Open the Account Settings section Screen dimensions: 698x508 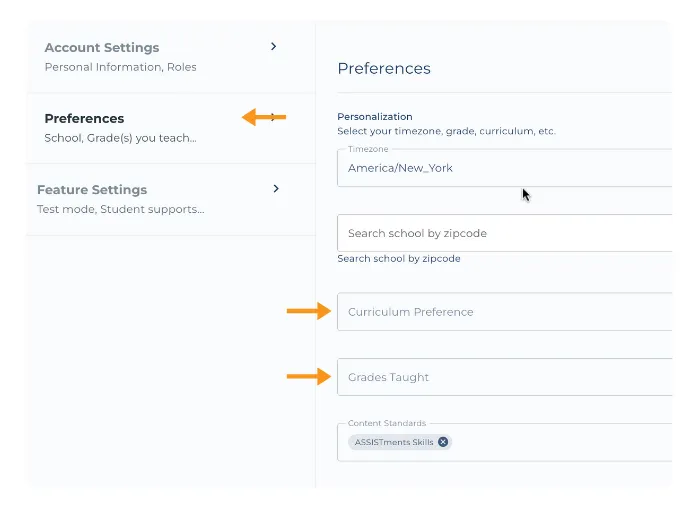pos(102,48)
